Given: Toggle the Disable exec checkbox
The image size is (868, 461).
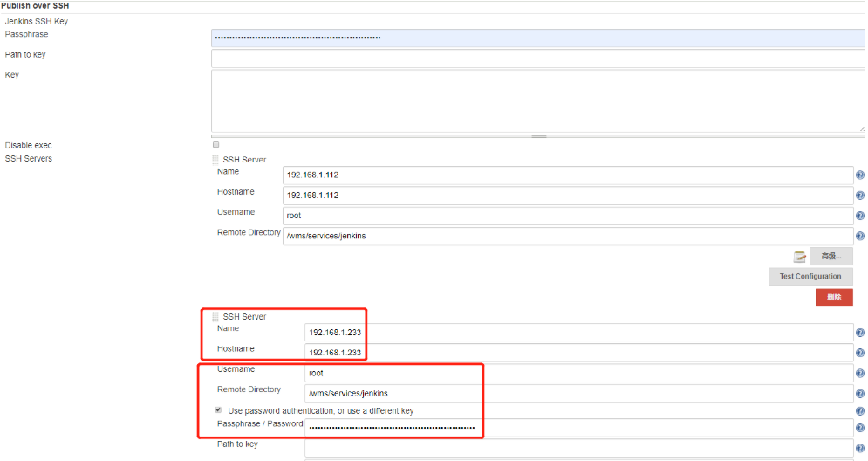Looking at the screenshot, I should point(215,145).
